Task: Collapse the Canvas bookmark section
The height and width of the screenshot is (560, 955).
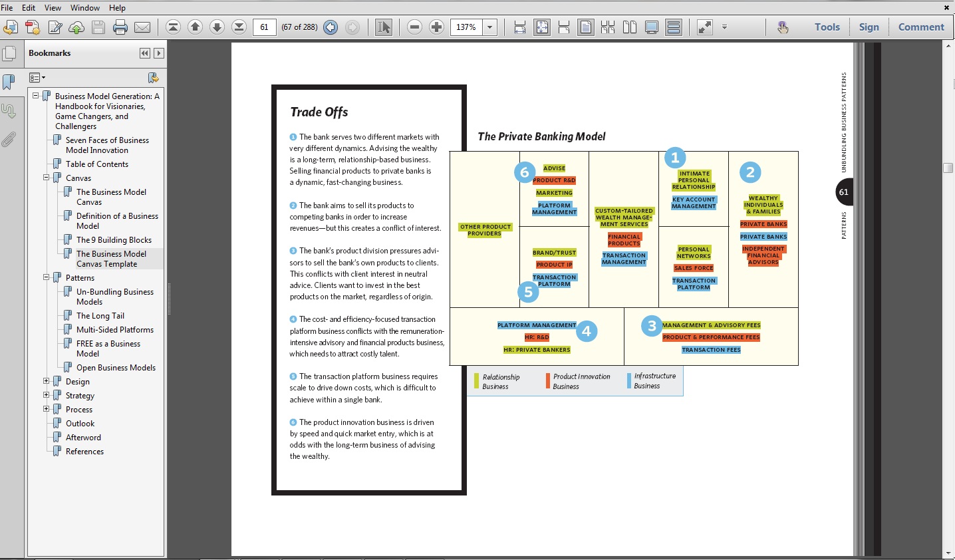Action: pyautogui.click(x=47, y=178)
